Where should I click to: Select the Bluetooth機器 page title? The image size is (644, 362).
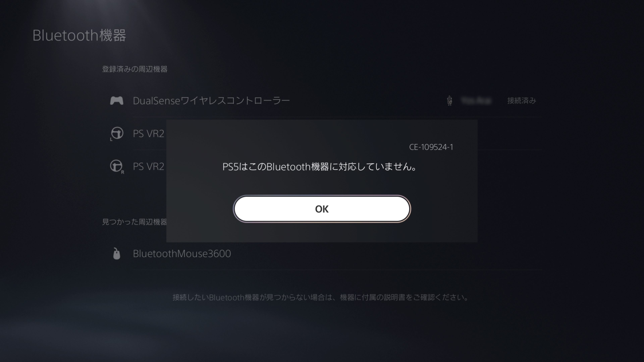[x=79, y=35]
